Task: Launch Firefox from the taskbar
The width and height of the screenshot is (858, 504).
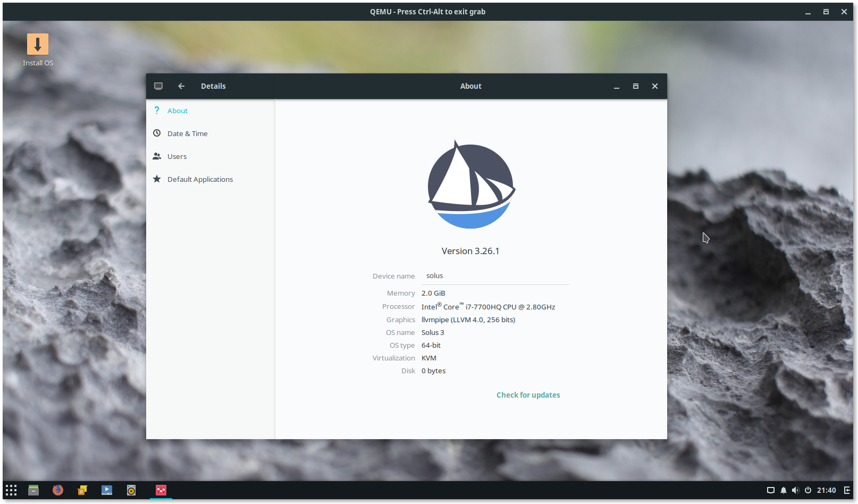Action: 58,490
